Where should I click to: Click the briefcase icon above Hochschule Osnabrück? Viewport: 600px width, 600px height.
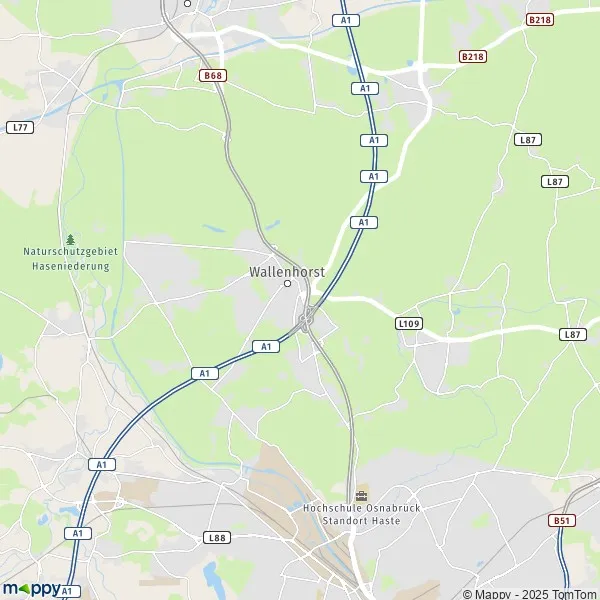[362, 496]
